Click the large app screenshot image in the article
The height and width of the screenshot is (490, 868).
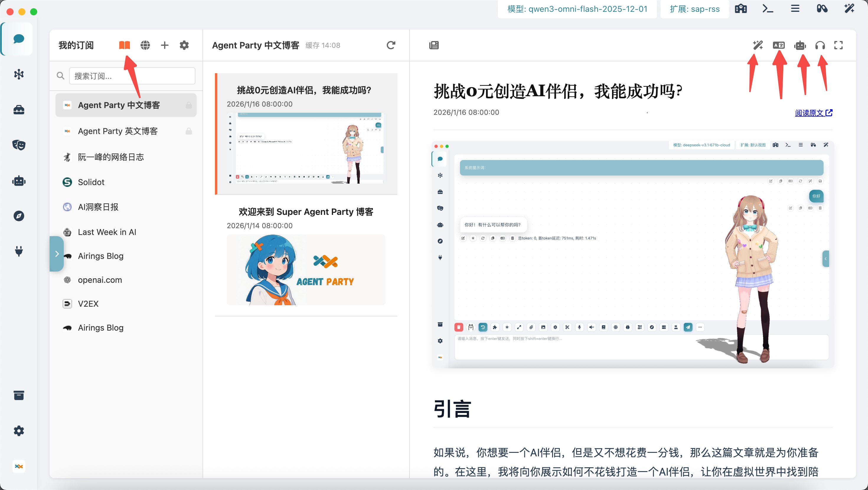pyautogui.click(x=633, y=254)
